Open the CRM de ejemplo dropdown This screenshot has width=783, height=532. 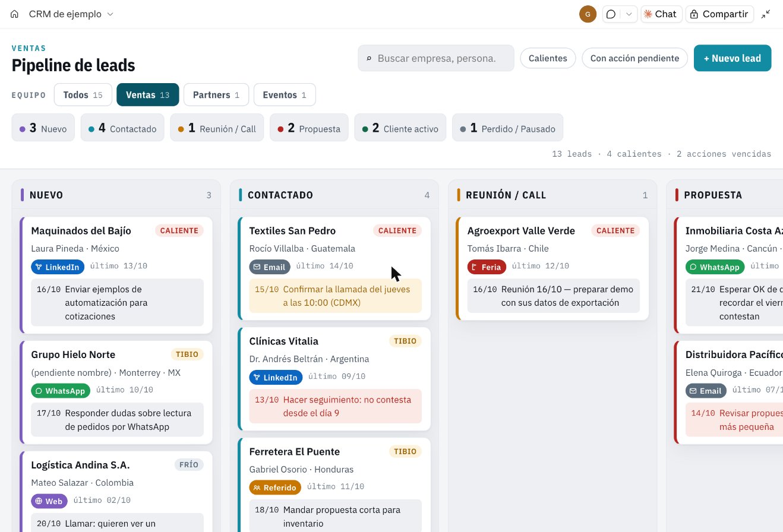pyautogui.click(x=71, y=14)
